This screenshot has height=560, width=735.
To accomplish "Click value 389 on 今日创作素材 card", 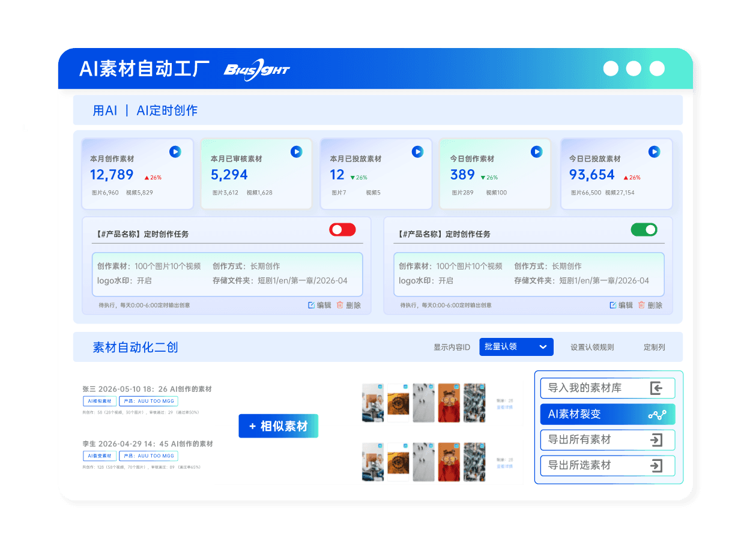I will click(462, 175).
